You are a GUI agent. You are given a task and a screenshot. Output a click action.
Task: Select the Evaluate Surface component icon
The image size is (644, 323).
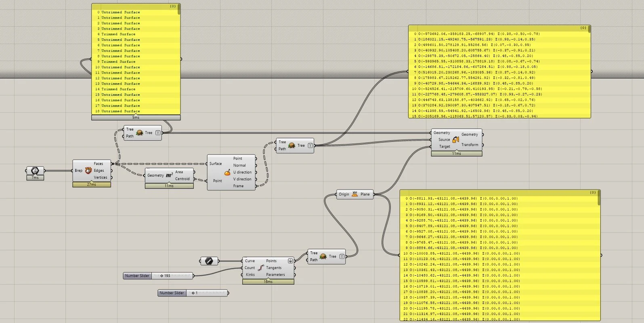coord(227,172)
